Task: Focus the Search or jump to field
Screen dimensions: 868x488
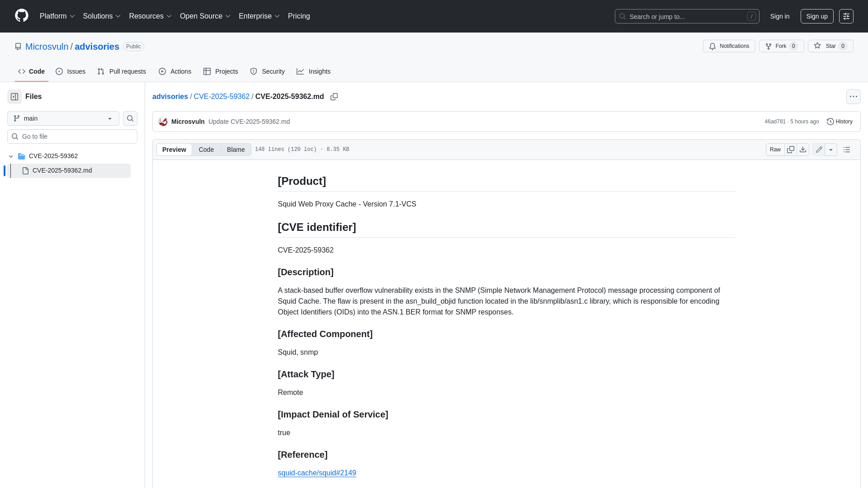Action: click(687, 16)
